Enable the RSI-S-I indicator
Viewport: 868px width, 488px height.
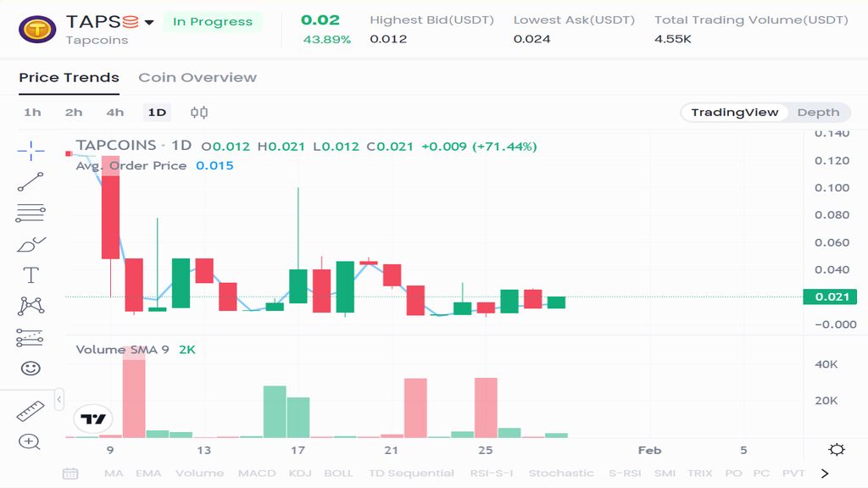point(492,474)
